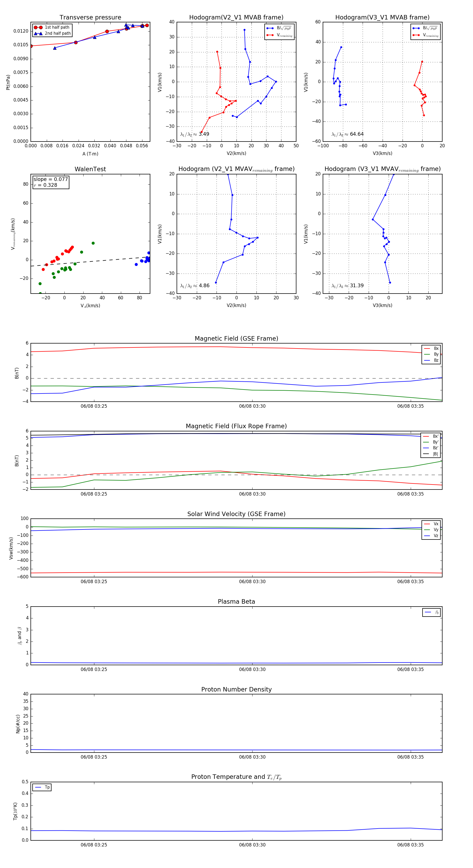This screenshot has width=473, height=868.
Task: Click the "Np(#/cc)" y-axis label
Action: (x=18, y=724)
